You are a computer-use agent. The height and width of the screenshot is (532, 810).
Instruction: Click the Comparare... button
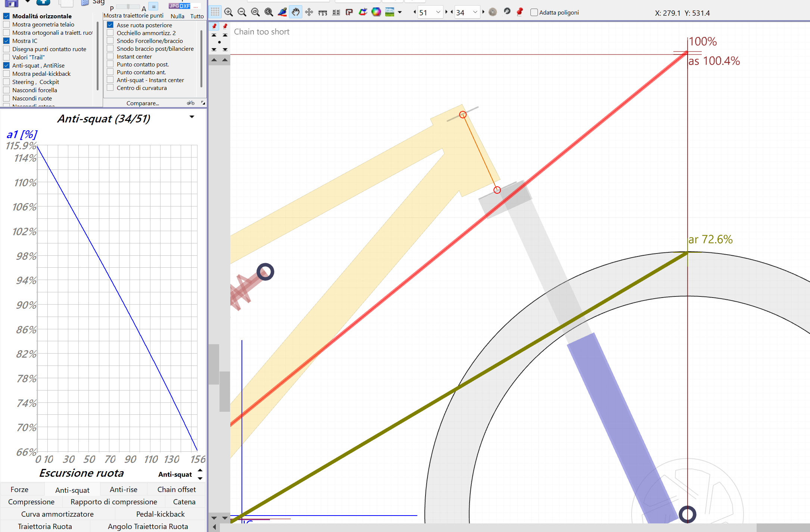click(143, 103)
